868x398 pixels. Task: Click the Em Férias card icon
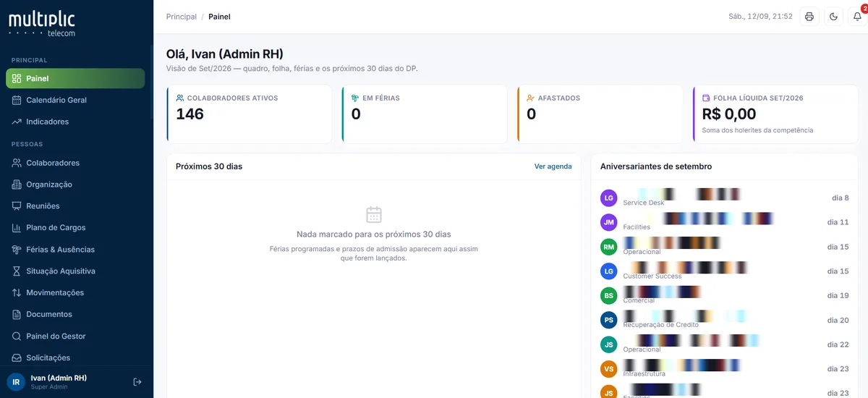(x=355, y=98)
